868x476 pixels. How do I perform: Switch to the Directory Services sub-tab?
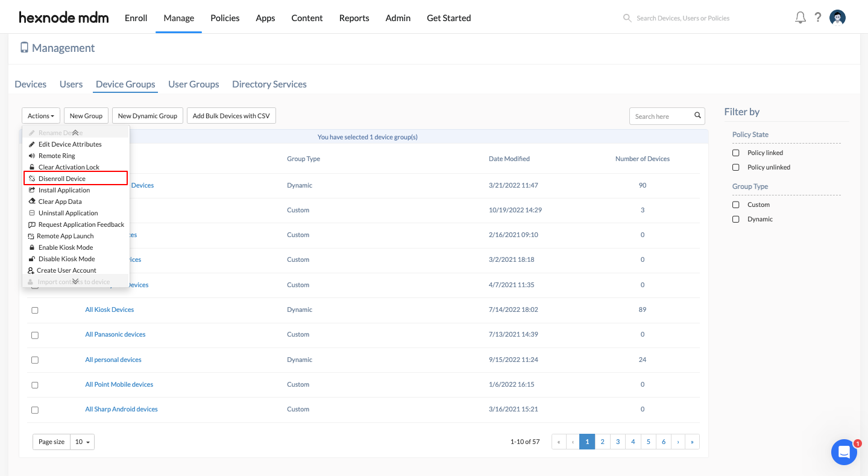pos(269,84)
